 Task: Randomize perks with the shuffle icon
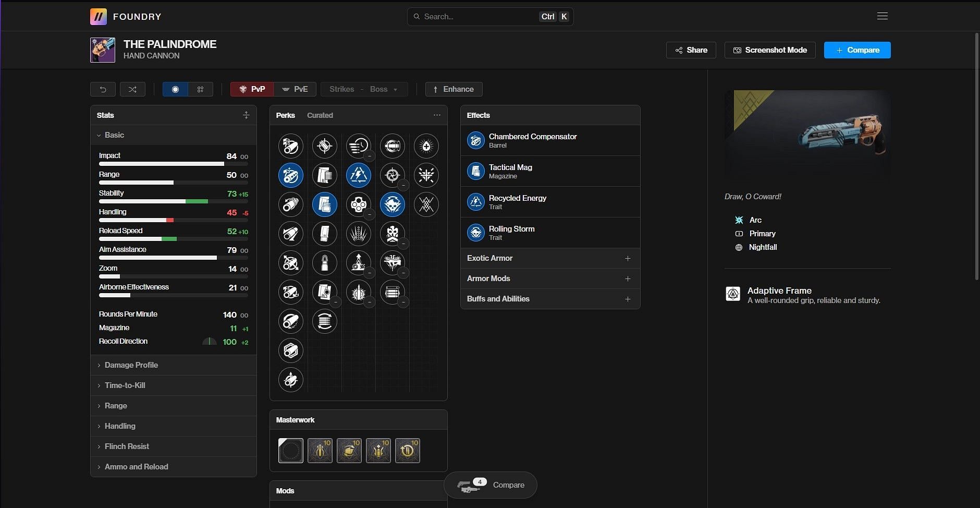(132, 89)
